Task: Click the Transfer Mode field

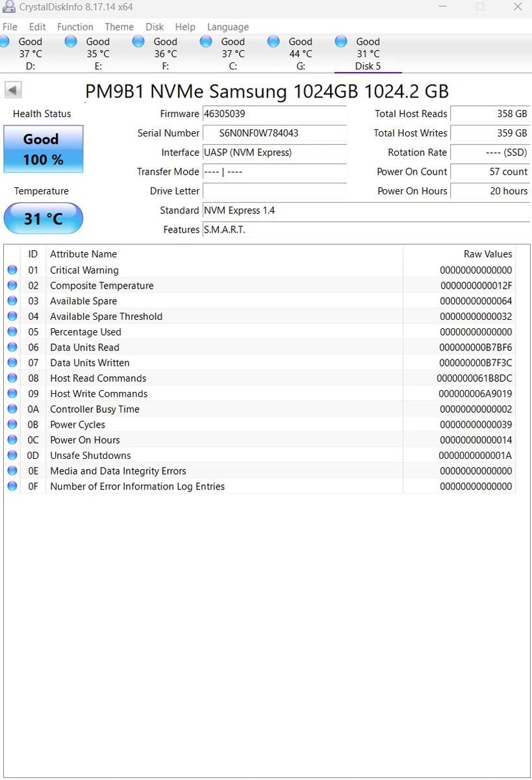Action: point(275,172)
